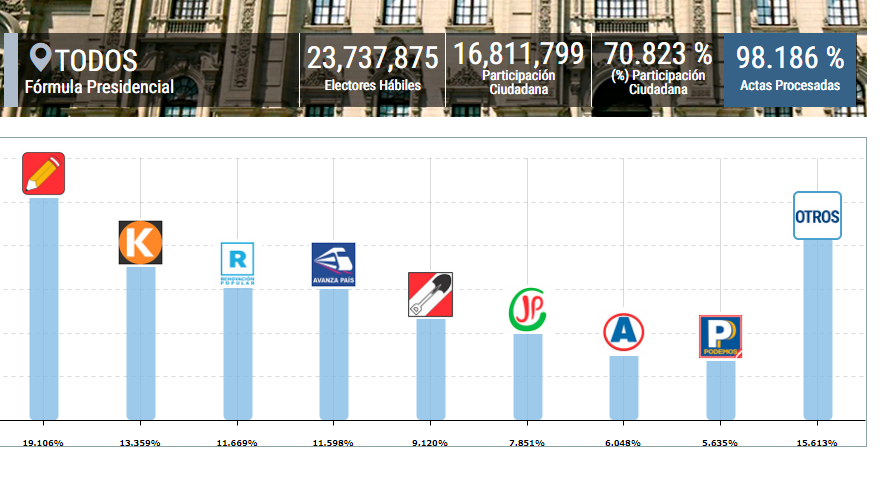The width and height of the screenshot is (883, 487).
Task: Click the 9.120% axis label
Action: [430, 443]
